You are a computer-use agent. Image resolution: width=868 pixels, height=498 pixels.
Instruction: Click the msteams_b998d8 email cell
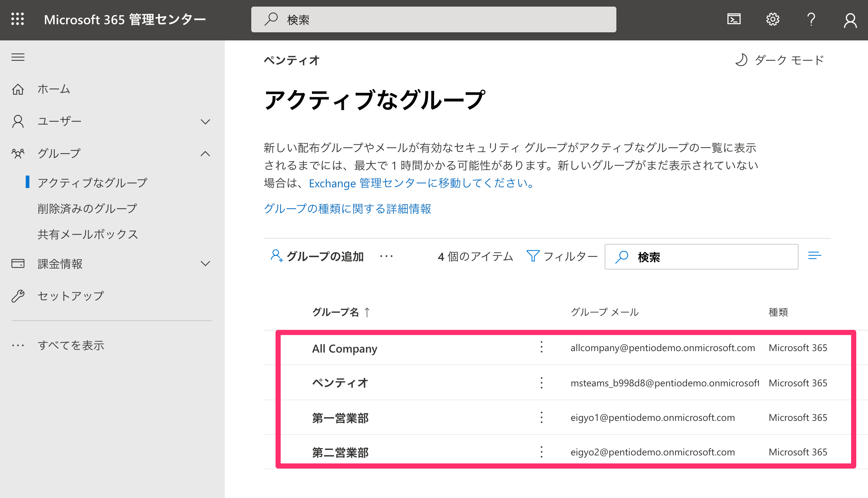click(x=665, y=383)
